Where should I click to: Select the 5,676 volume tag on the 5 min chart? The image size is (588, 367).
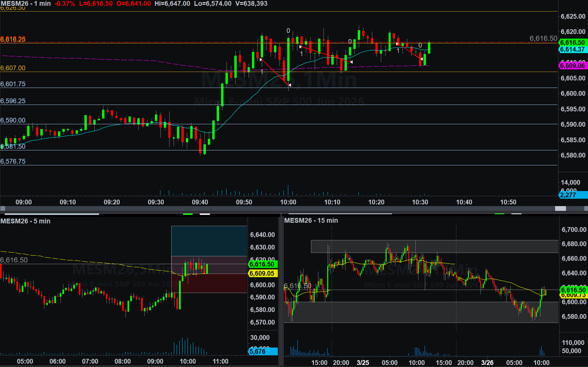262,351
